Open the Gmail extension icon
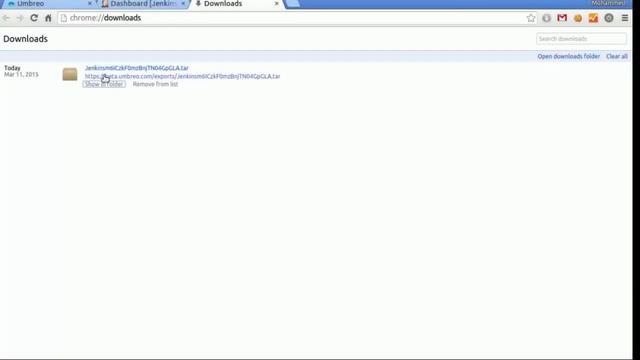 562,18
